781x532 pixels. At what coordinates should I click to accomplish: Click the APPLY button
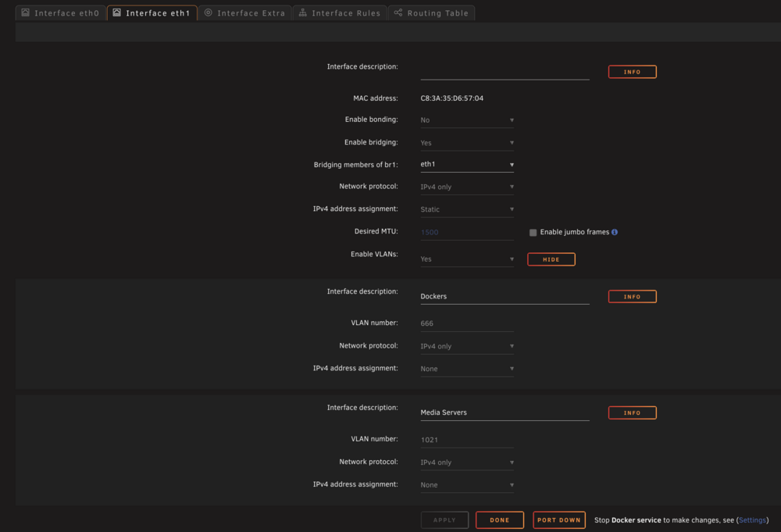[x=444, y=520]
